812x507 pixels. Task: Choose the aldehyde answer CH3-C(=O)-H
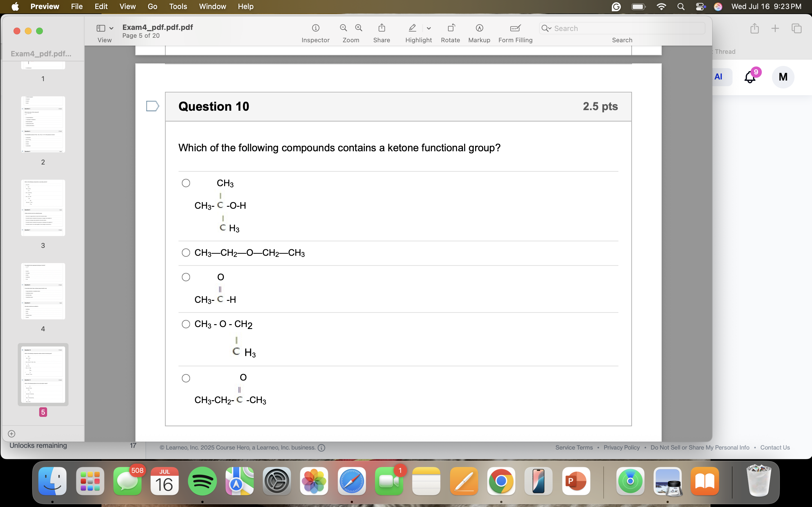click(x=186, y=277)
